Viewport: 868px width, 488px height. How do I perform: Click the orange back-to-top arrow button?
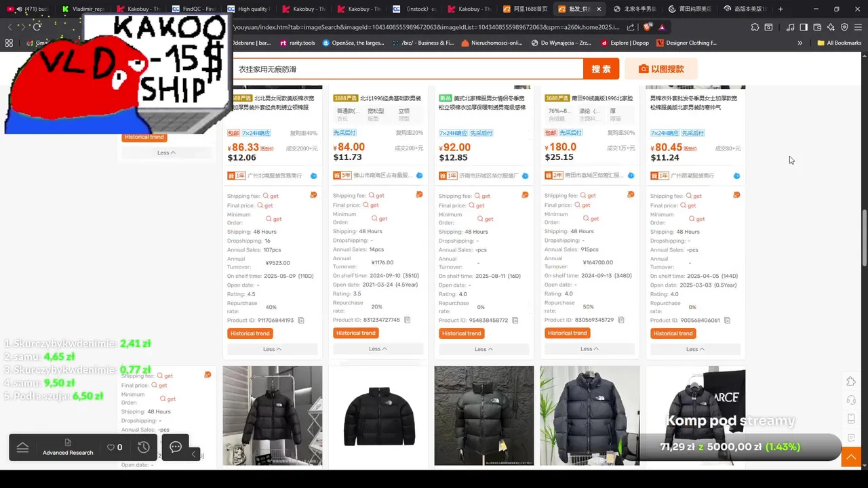tap(850, 458)
